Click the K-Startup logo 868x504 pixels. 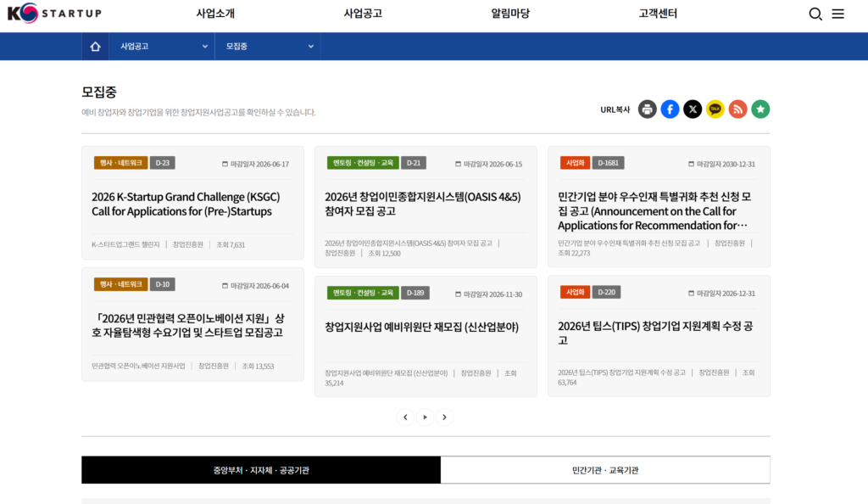(54, 13)
